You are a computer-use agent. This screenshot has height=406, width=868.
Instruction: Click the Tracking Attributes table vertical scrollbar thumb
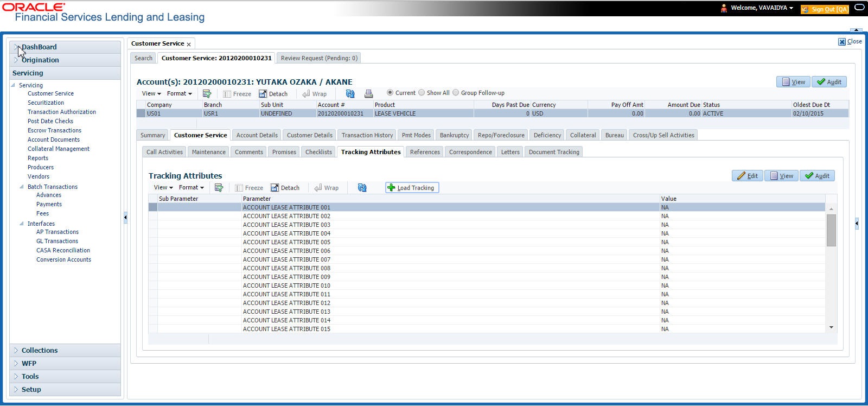click(x=831, y=230)
